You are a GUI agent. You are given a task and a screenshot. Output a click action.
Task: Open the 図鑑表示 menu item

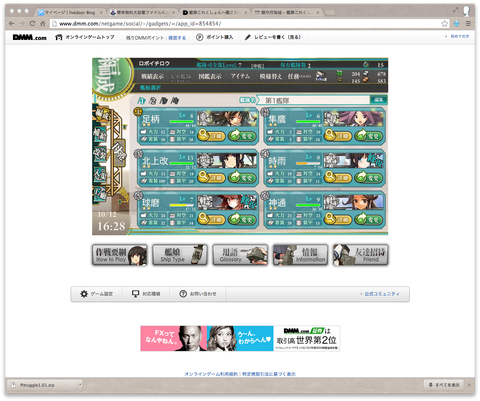coord(210,76)
